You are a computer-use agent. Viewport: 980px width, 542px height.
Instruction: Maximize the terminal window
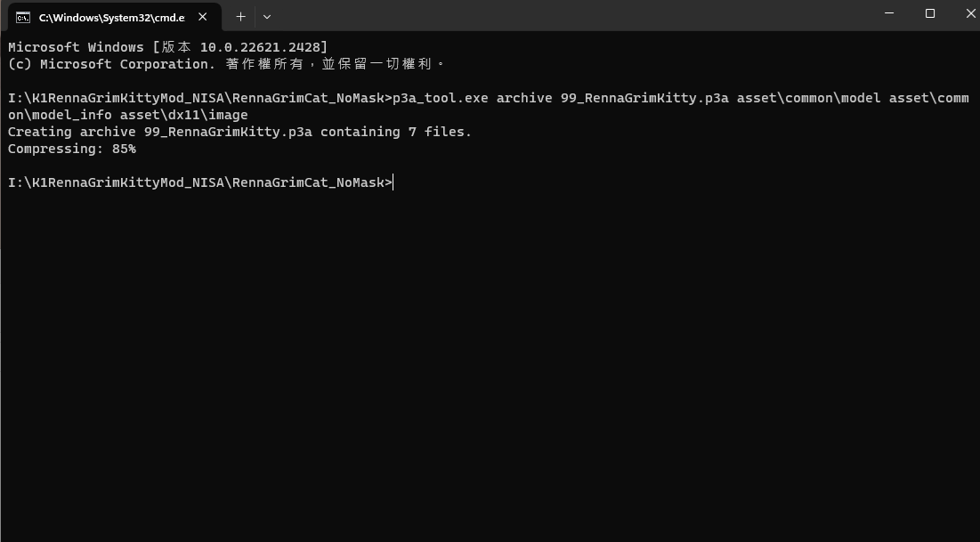point(930,13)
